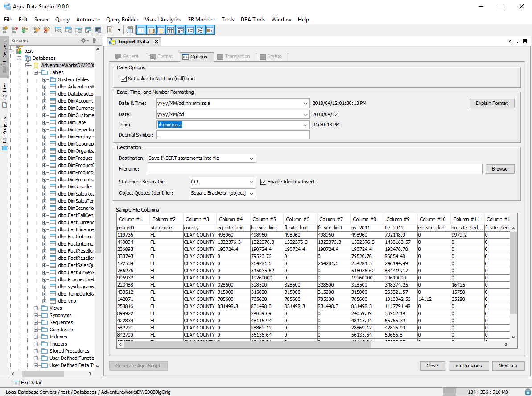Click the Views folder icon

tap(45, 308)
